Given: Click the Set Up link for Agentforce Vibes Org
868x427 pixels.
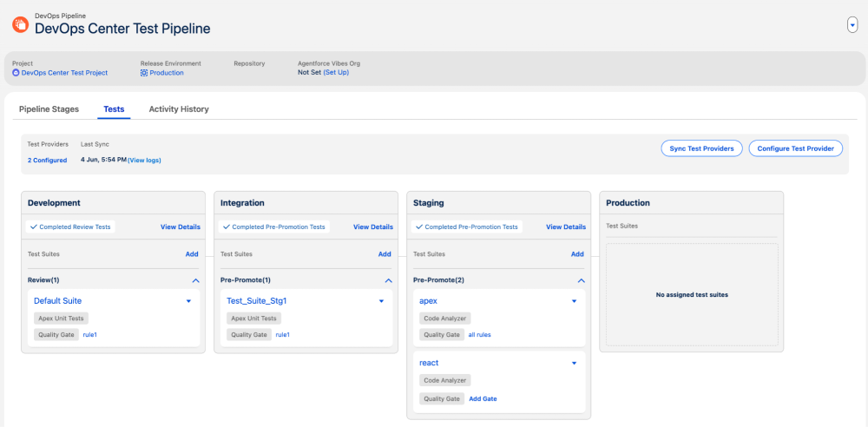Looking at the screenshot, I should 336,73.
